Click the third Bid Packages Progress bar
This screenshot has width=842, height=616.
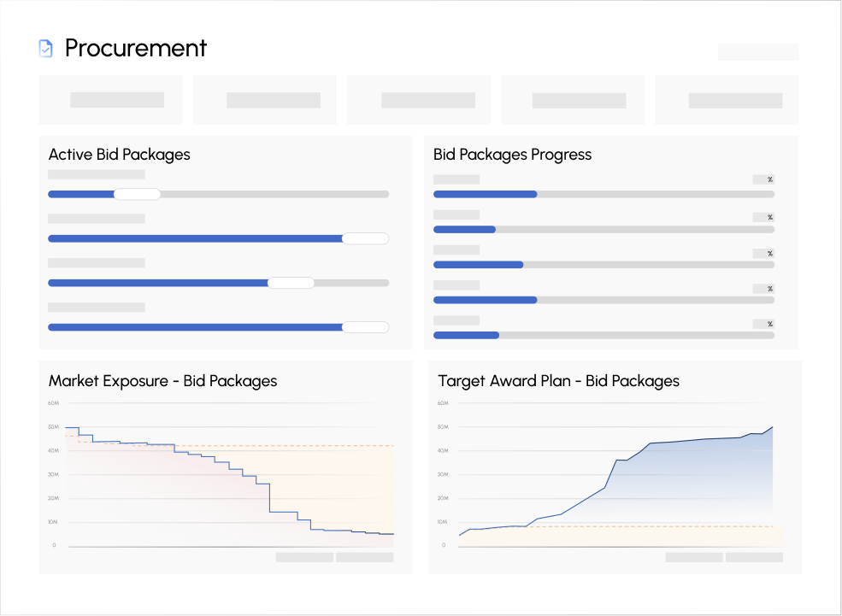tap(604, 265)
